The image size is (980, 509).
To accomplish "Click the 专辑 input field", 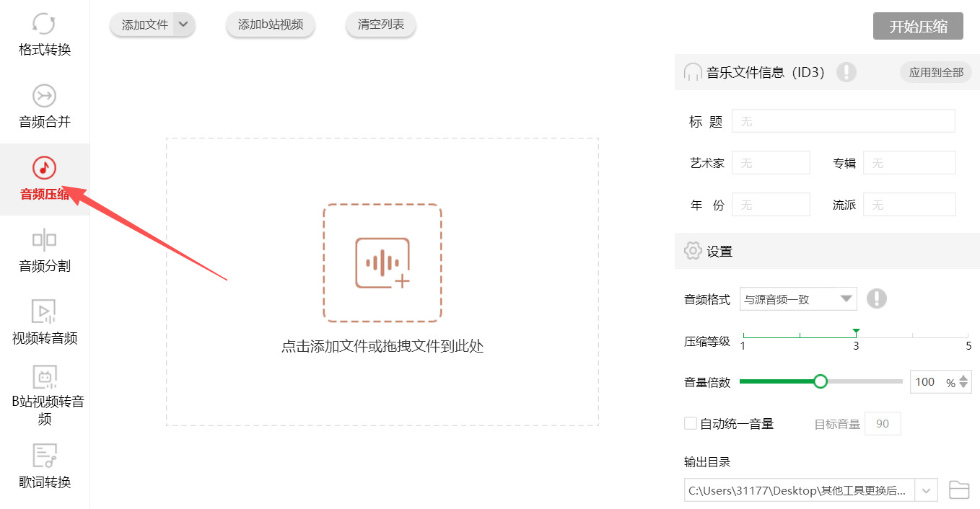I will 909,163.
